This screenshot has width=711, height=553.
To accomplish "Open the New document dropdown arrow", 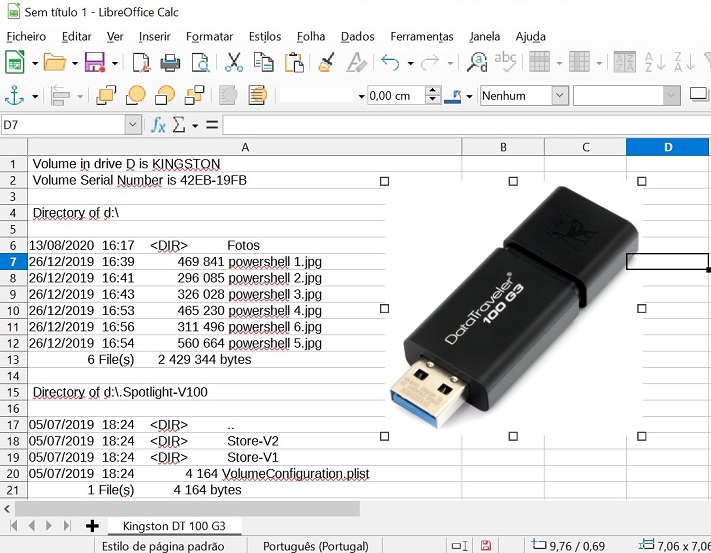I will pos(35,63).
